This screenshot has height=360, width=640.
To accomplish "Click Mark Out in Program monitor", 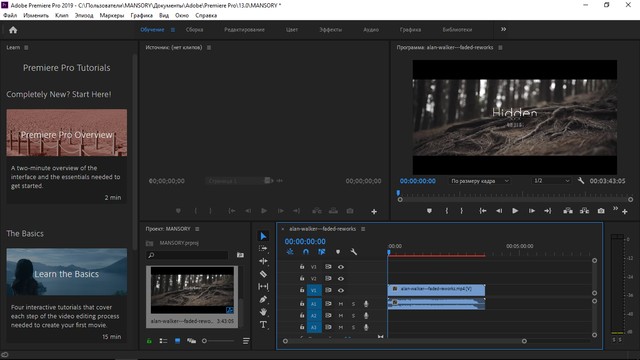I will click(x=462, y=211).
